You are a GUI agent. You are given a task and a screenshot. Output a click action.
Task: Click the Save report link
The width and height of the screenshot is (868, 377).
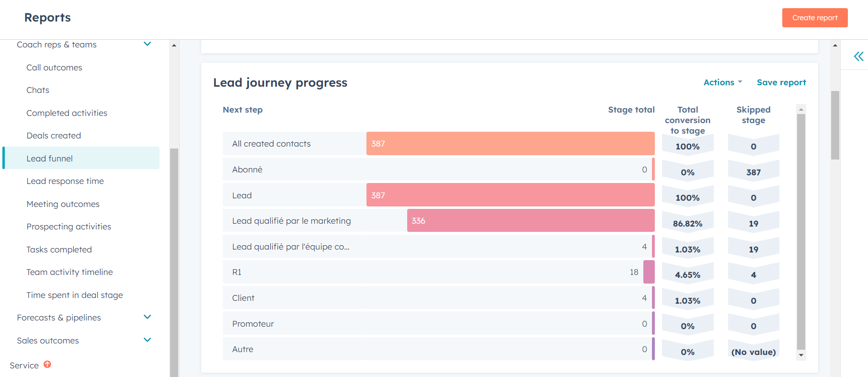(x=781, y=82)
